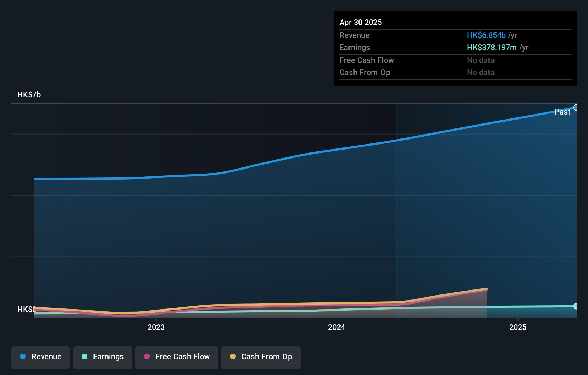The width and height of the screenshot is (588, 375).
Task: Toggle the Free Cash Flow legend button
Action: tap(177, 357)
